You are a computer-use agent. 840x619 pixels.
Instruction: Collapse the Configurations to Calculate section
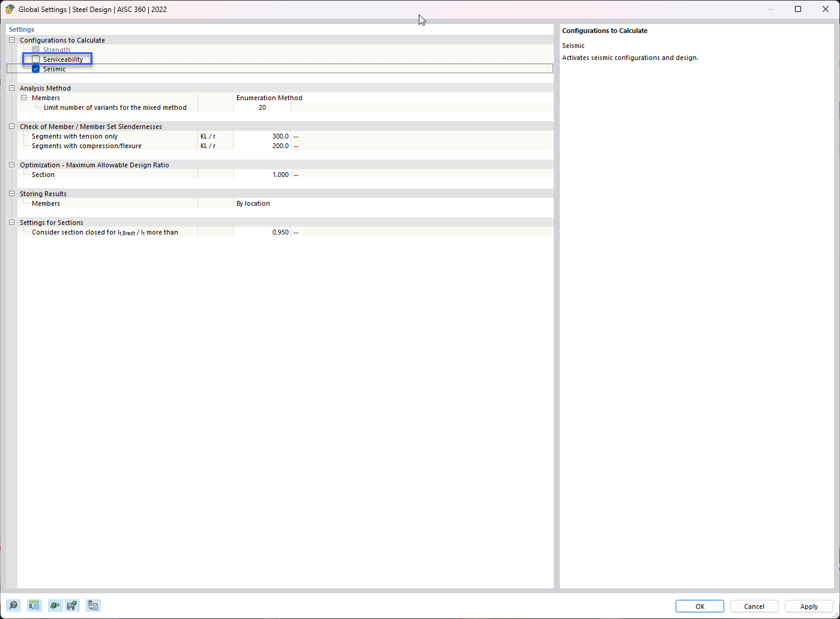pyautogui.click(x=11, y=40)
